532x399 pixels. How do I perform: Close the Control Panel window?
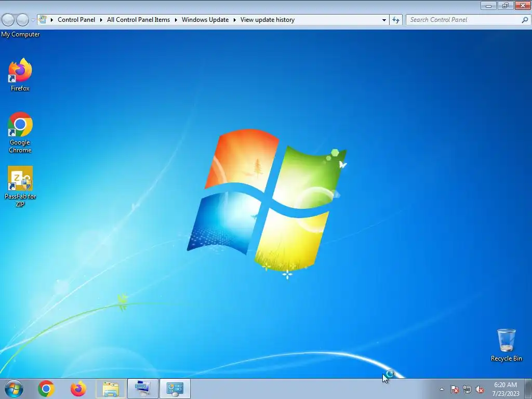pos(523,5)
